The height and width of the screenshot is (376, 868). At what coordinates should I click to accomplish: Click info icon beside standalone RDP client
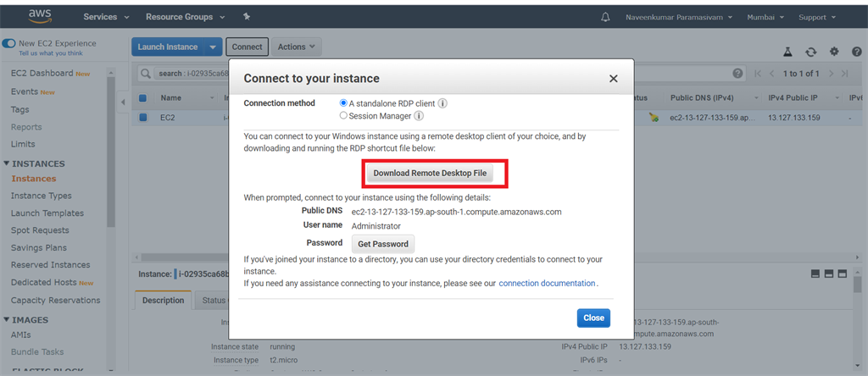point(442,103)
